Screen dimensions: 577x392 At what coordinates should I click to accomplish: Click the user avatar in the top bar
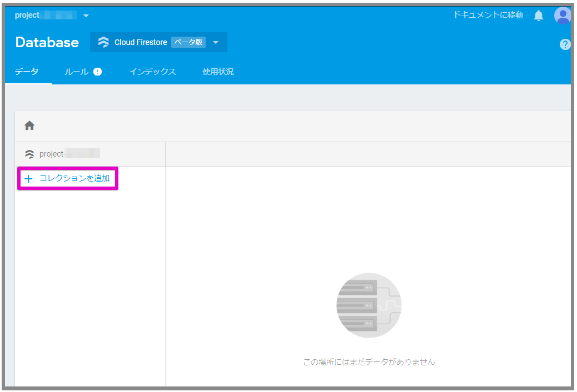[x=562, y=15]
